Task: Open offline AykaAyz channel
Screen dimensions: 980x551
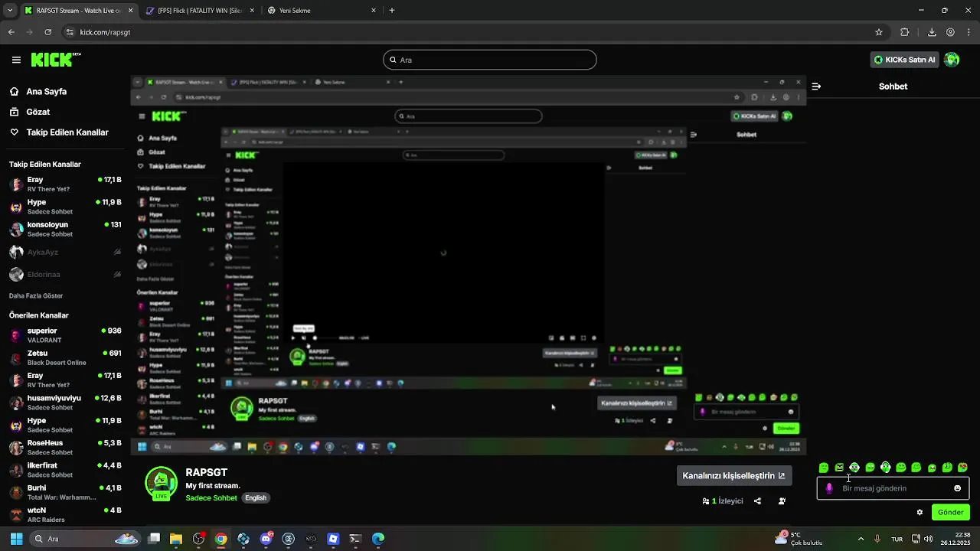Action: (65, 252)
